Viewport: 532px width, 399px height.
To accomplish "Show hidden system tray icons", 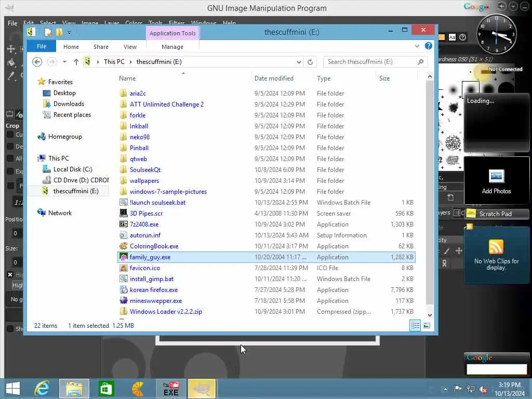I will (x=445, y=389).
